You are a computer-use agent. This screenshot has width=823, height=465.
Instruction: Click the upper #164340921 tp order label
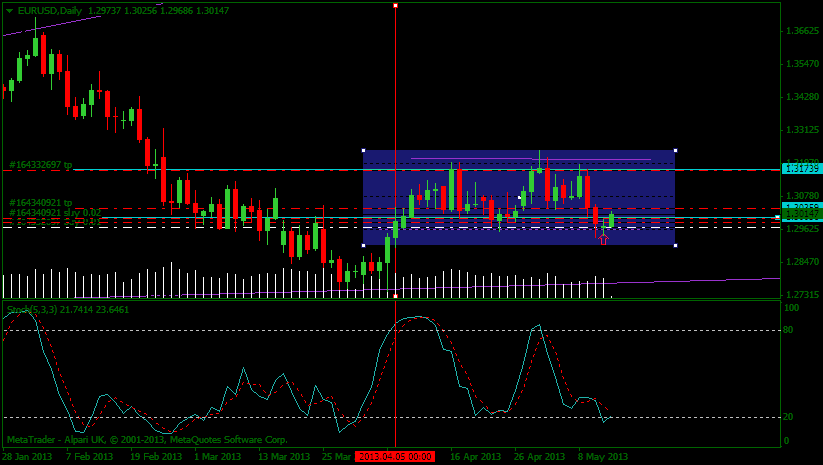point(40,203)
